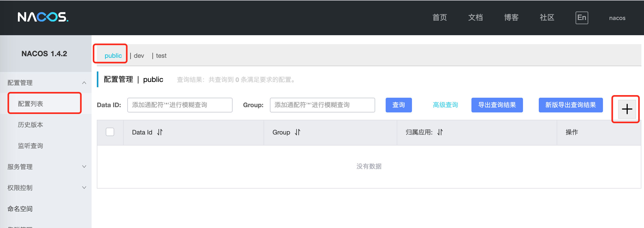Image resolution: width=644 pixels, height=228 pixels.
Task: Sort the table by Group column
Action: tap(298, 132)
